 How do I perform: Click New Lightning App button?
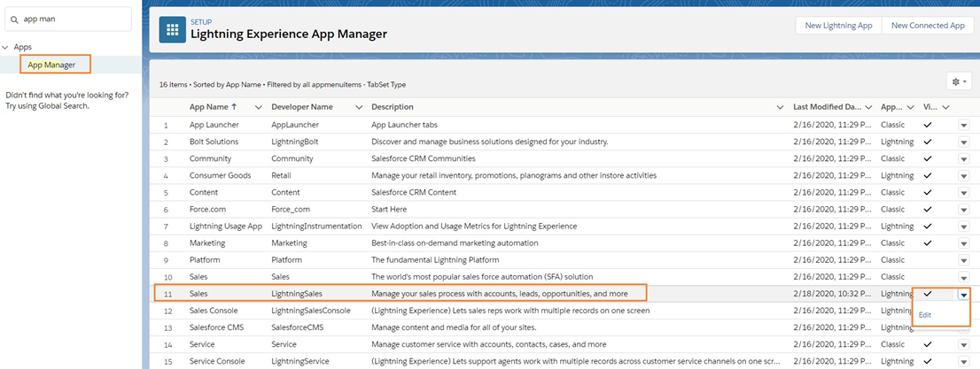[838, 26]
